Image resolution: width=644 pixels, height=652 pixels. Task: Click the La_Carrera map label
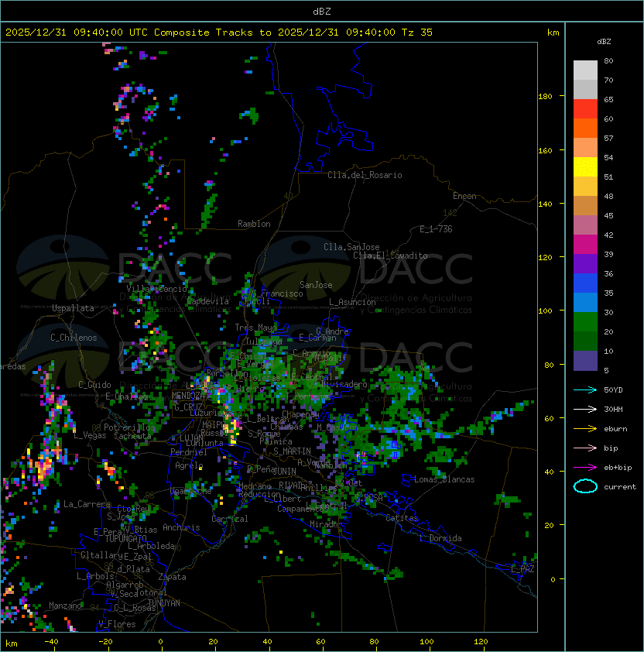tap(87, 504)
